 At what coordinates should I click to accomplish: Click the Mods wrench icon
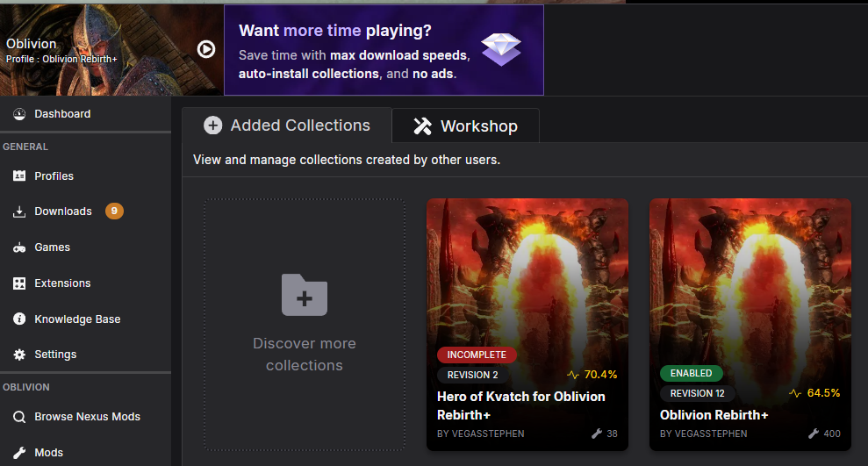[x=19, y=453]
